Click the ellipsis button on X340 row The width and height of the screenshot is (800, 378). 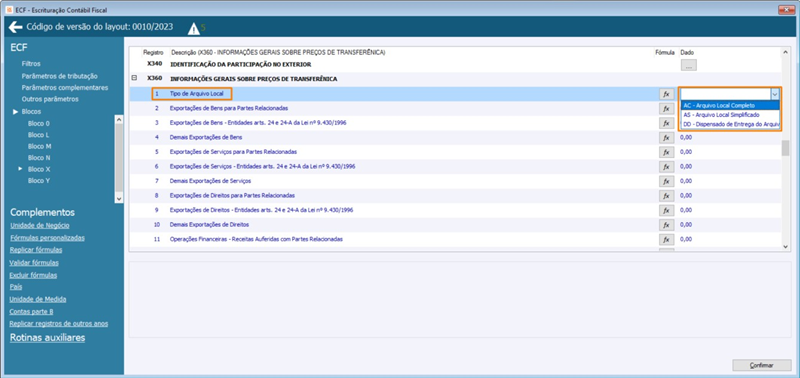pos(688,65)
